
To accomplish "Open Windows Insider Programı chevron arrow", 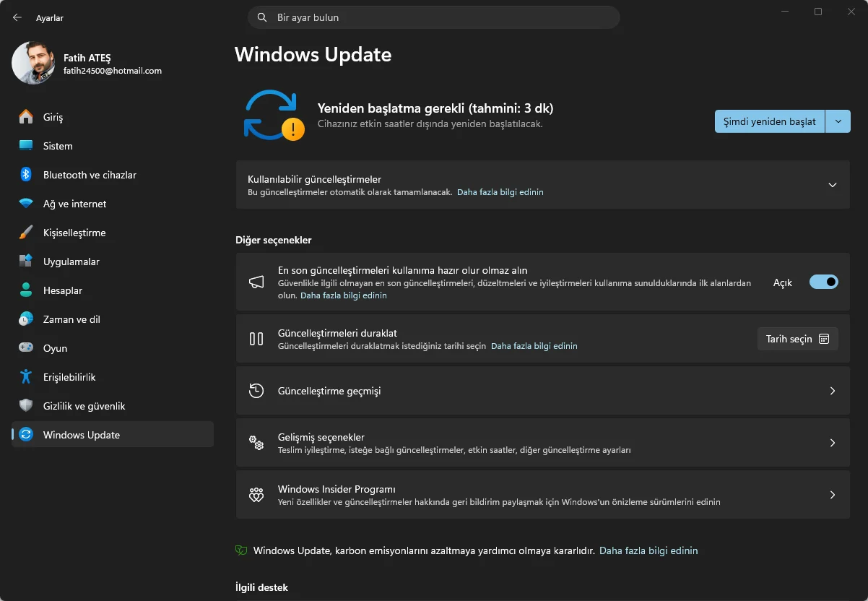I will point(833,495).
